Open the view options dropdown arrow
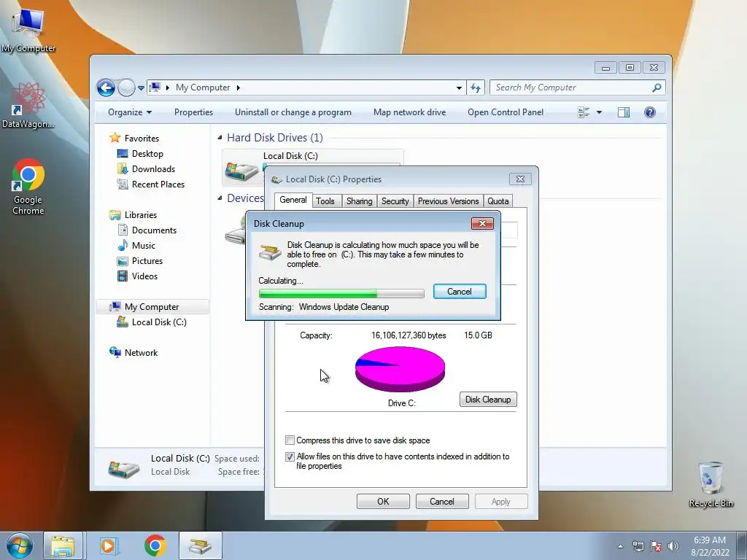The width and height of the screenshot is (747, 560). click(600, 112)
